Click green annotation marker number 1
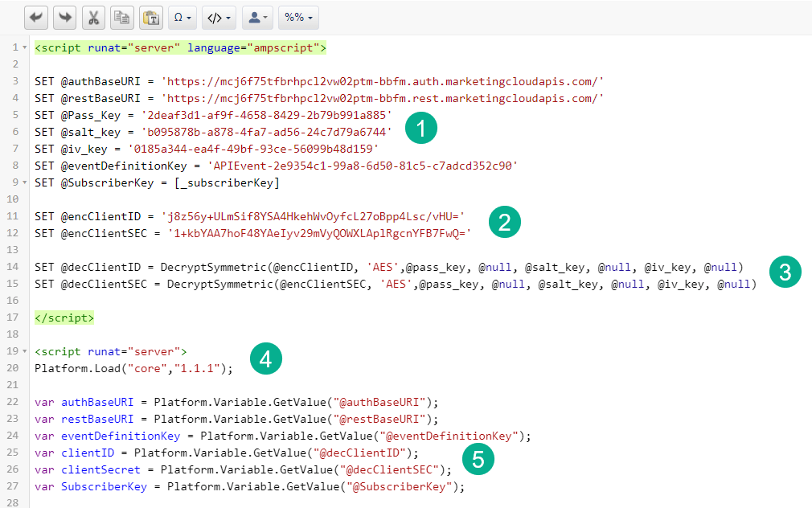 point(420,129)
